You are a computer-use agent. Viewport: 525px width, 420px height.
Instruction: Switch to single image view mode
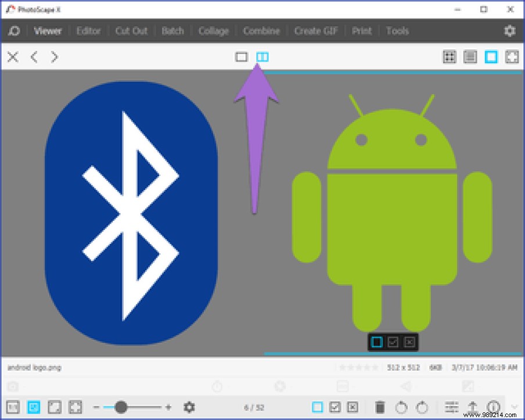click(242, 57)
